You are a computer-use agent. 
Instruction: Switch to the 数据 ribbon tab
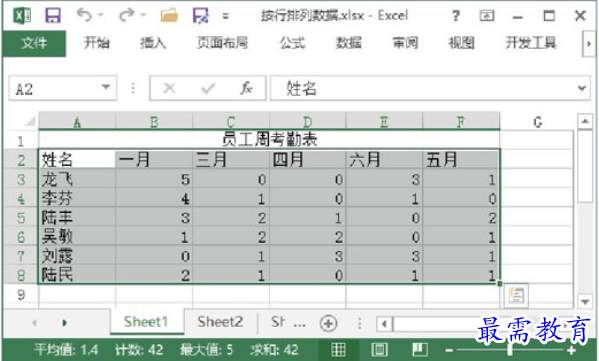point(348,43)
